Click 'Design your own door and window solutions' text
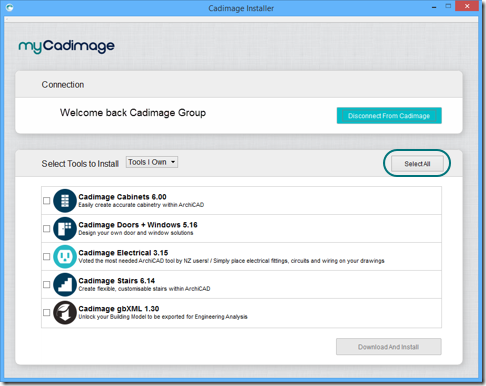 136,233
